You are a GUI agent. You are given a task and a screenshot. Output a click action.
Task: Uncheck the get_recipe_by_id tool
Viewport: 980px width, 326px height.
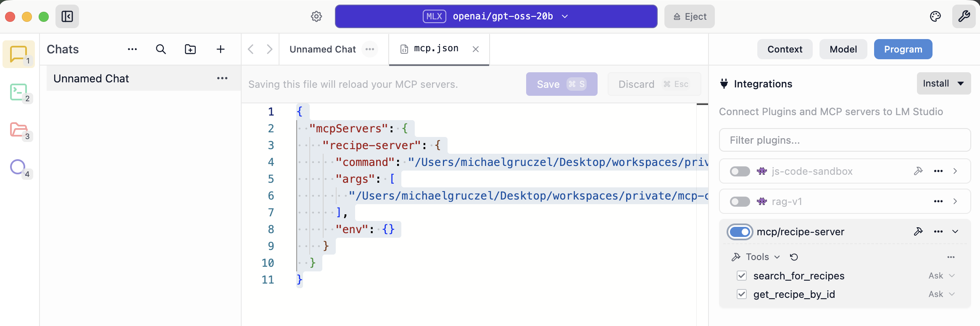click(x=742, y=294)
